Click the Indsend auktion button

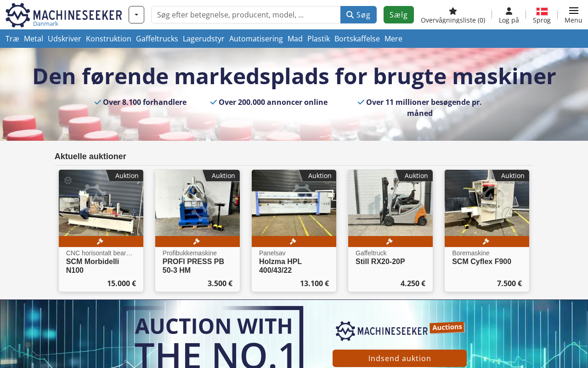pyautogui.click(x=400, y=358)
